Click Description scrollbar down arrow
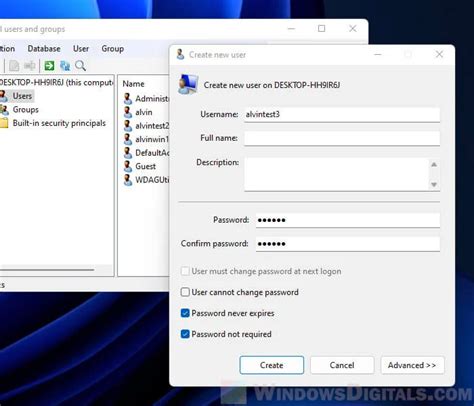 pos(434,184)
